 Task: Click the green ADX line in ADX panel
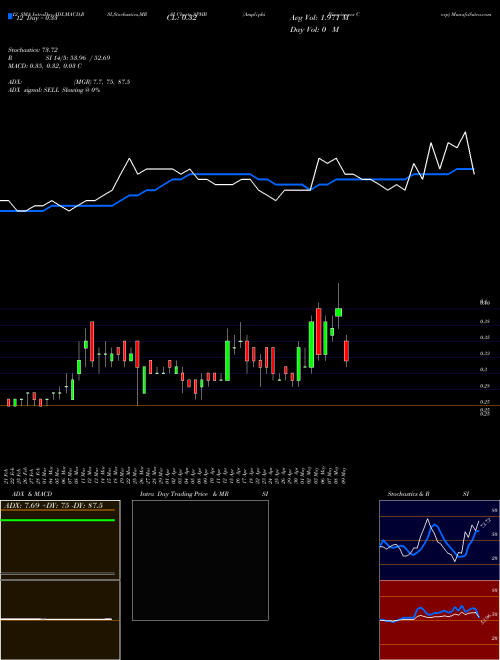tap(58, 520)
